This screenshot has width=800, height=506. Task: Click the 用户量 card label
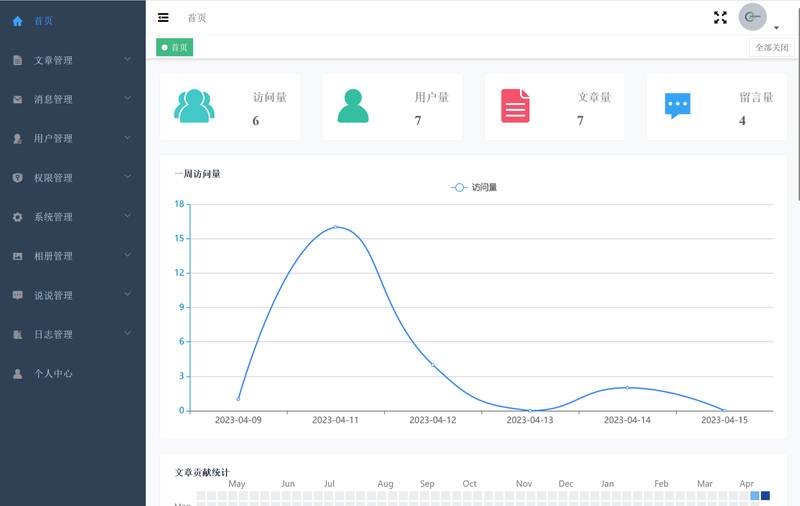point(432,97)
